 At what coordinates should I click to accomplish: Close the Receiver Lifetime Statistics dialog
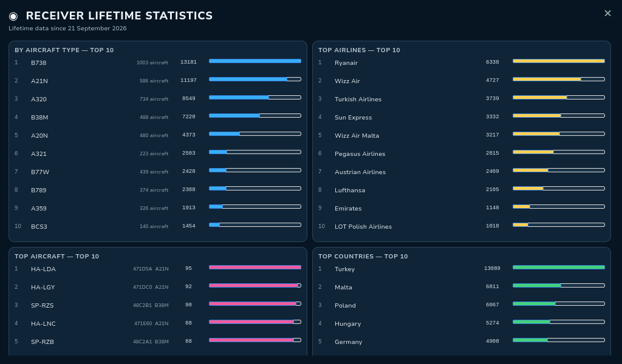click(607, 13)
